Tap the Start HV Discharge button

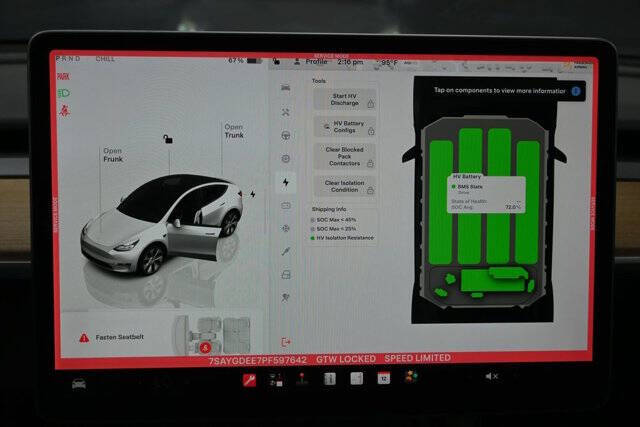(345, 100)
